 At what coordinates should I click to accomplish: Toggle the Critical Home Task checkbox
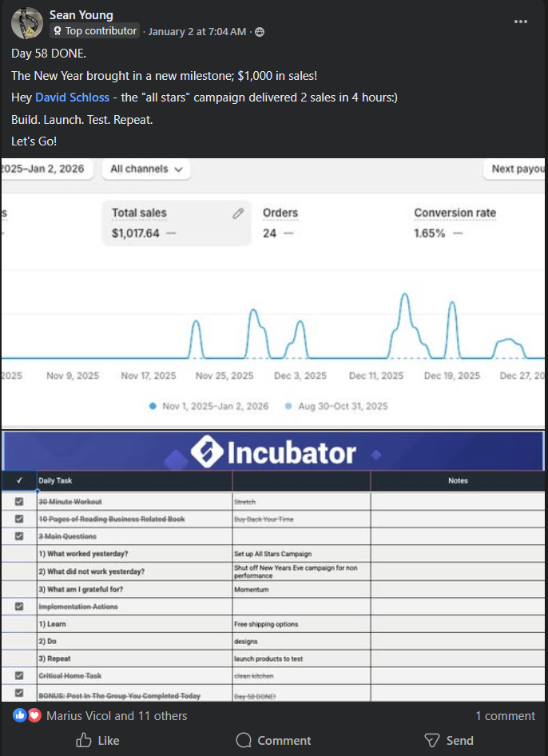click(x=19, y=676)
